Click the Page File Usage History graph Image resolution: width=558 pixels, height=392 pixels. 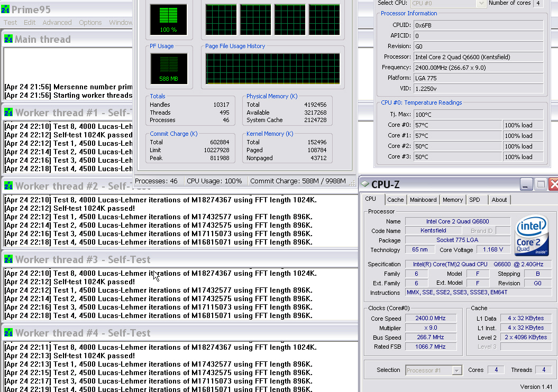click(272, 69)
